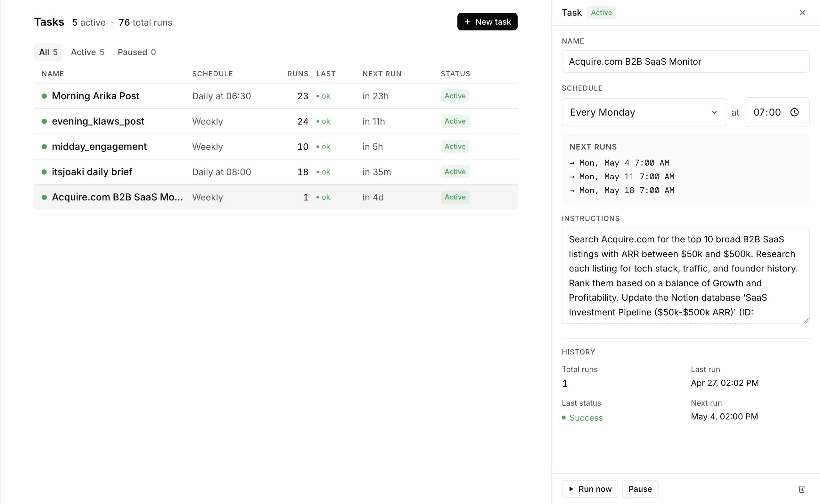820x504 pixels.
Task: Click the 07:00 time input field
Action: click(767, 112)
